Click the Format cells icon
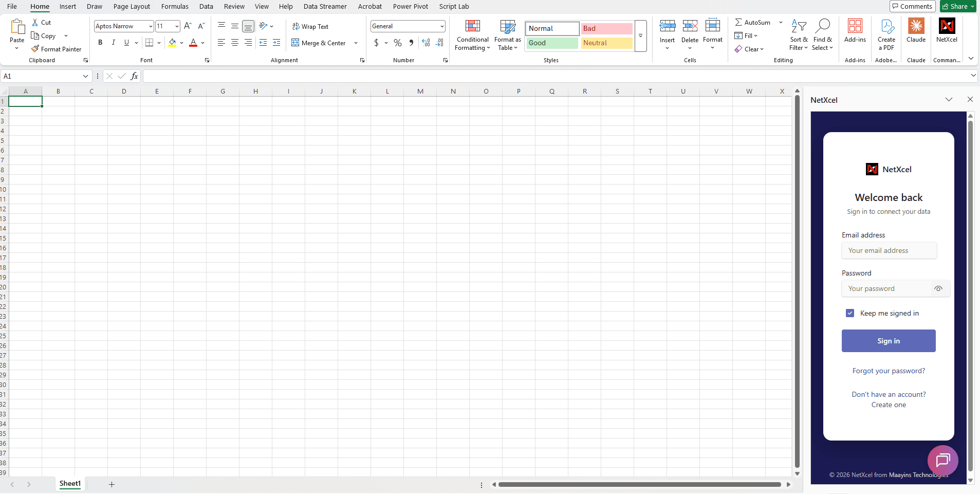 click(x=713, y=26)
